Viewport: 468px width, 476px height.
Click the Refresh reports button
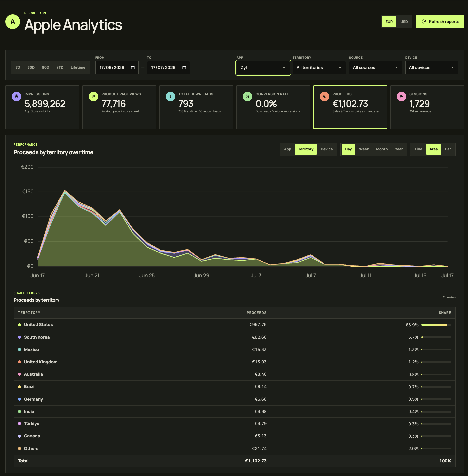point(440,22)
